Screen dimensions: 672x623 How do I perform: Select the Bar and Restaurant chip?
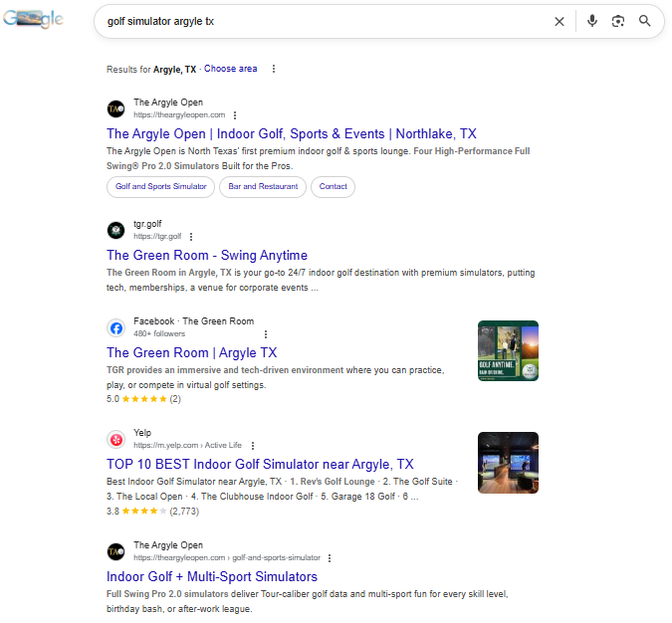(263, 186)
